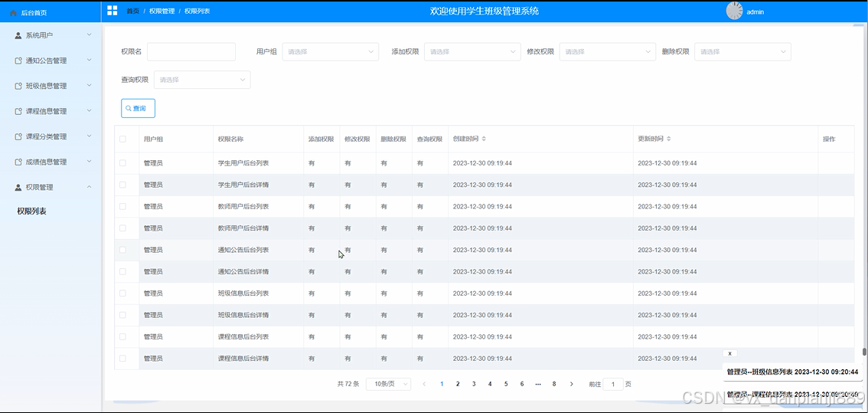The height and width of the screenshot is (413, 868).
Task: Click the home icon beside 后台首页
Action: pos(13,12)
